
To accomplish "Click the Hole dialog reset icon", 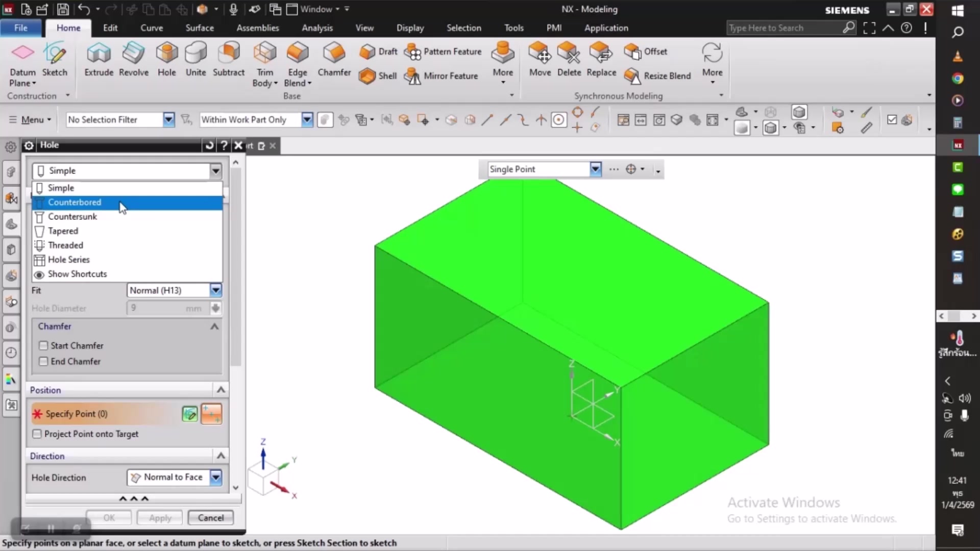I will (x=209, y=145).
